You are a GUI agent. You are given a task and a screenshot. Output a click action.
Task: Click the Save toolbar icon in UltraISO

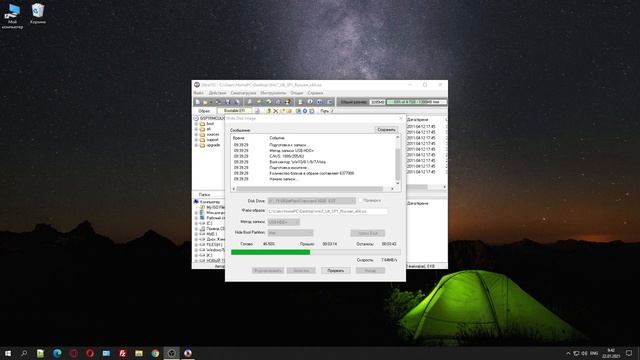coord(228,102)
